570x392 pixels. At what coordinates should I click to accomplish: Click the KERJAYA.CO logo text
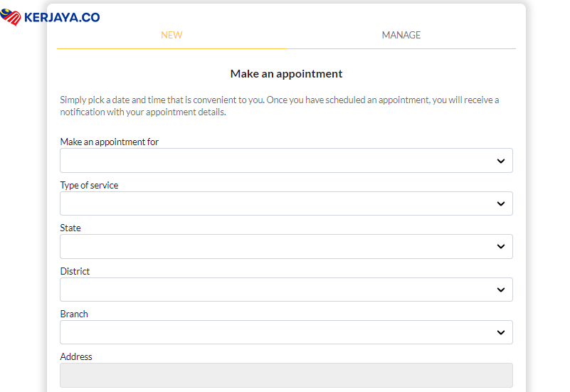pos(62,17)
